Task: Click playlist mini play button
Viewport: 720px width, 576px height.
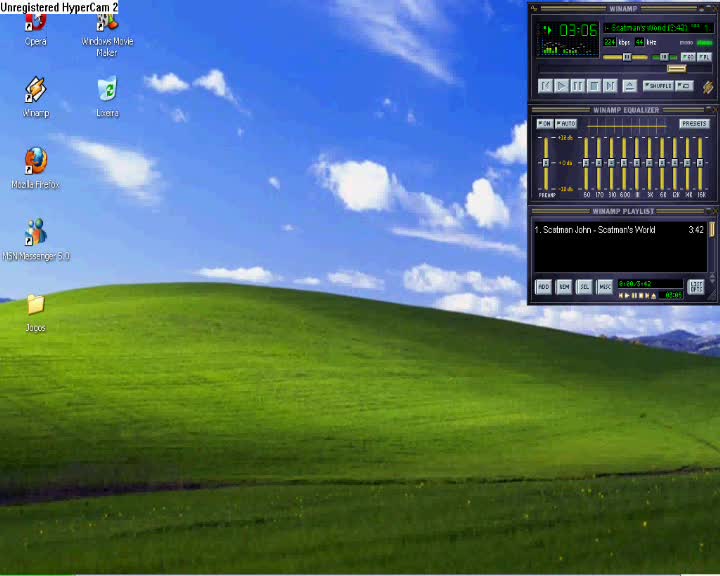Action: tap(627, 296)
